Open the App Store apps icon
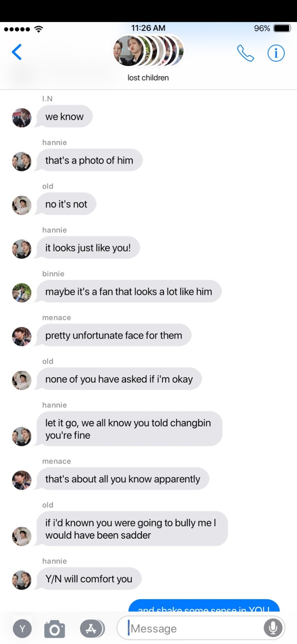 [x=92, y=629]
